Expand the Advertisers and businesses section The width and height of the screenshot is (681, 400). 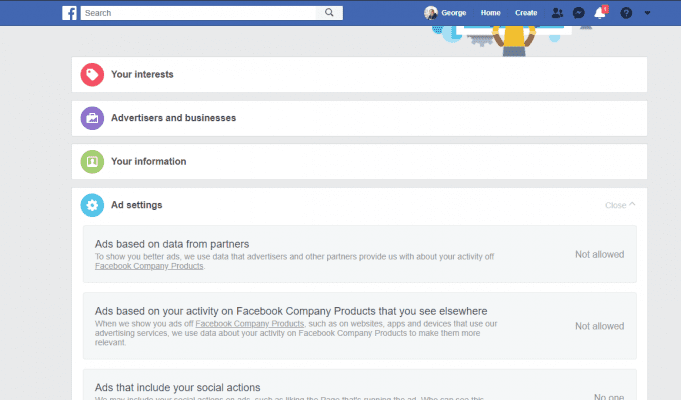359,118
